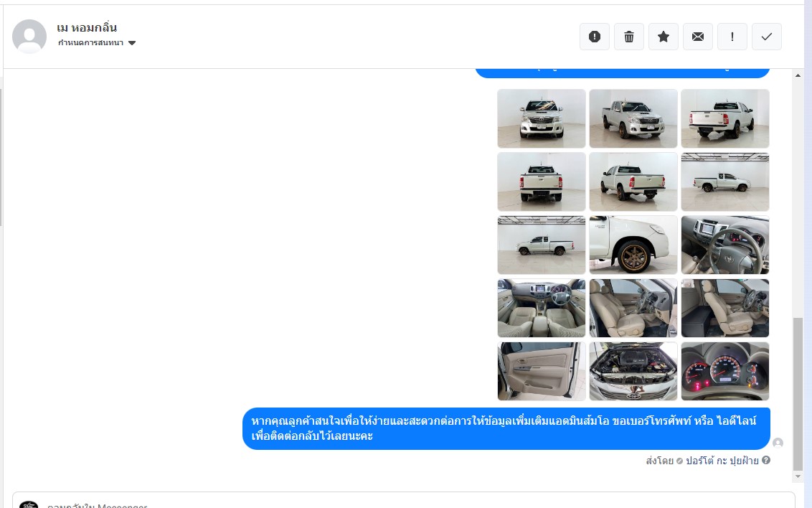Click the spam report exclamation circle icon
Screen dimensions: 812x508
pyautogui.click(x=595, y=37)
